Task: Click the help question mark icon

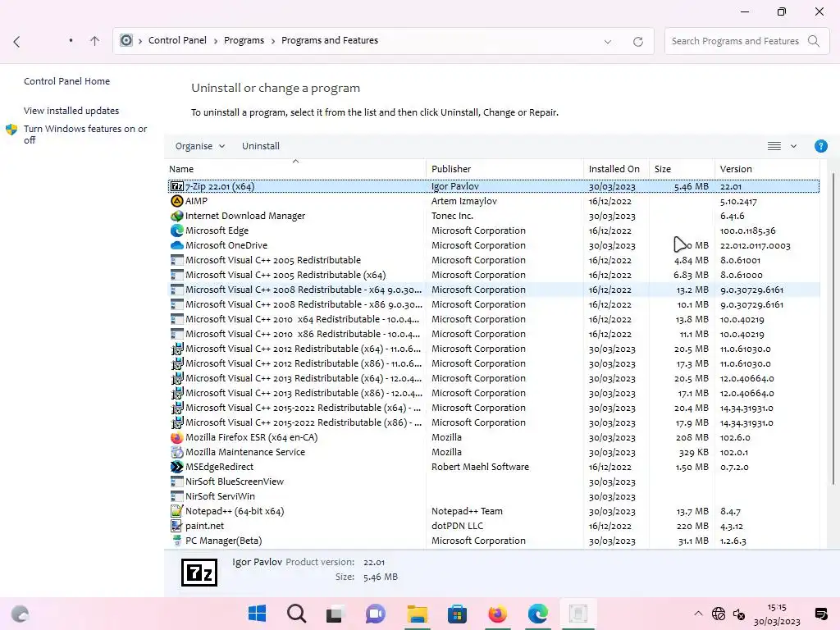Action: 820,146
